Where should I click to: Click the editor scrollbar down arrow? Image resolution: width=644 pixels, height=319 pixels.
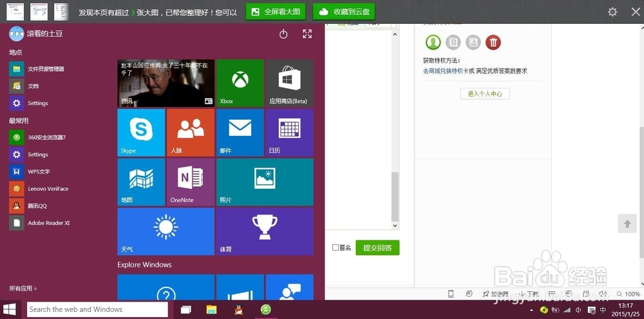[395, 226]
